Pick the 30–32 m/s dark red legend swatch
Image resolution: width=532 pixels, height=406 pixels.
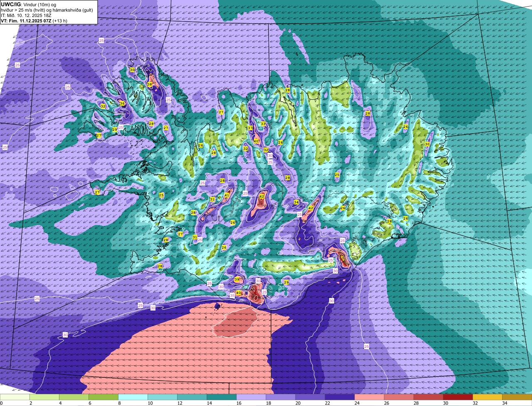click(458, 397)
